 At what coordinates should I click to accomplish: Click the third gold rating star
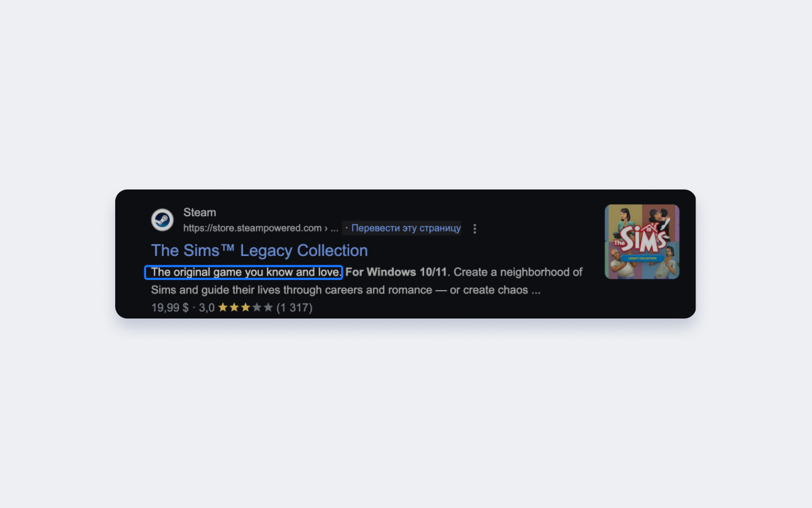(246, 307)
